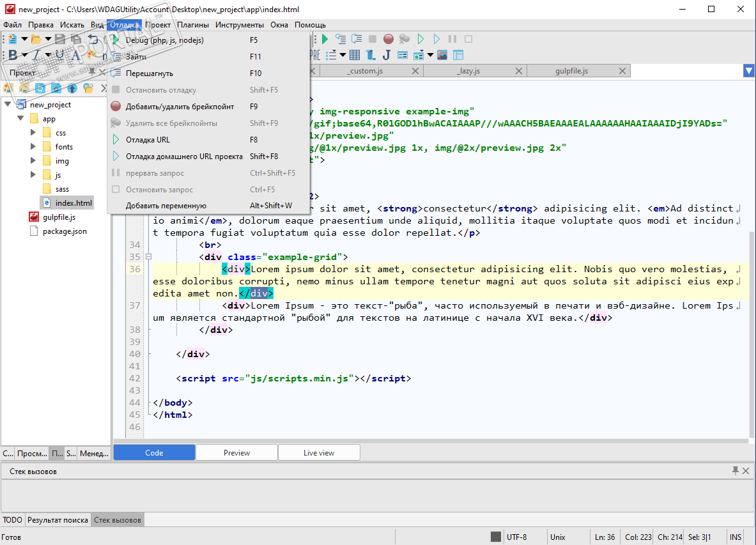This screenshot has width=756, height=545.
Task: Click the green Start debug toolbar icon
Action: 325,40
